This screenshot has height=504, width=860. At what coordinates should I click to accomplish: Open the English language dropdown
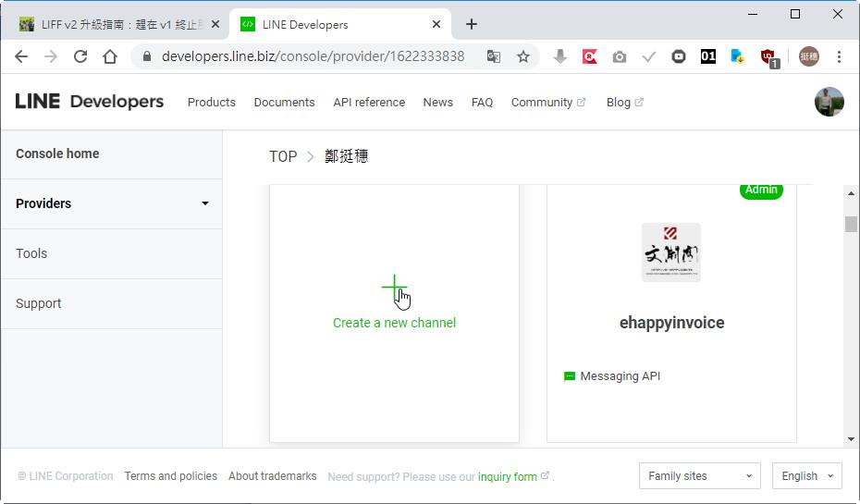pos(806,476)
